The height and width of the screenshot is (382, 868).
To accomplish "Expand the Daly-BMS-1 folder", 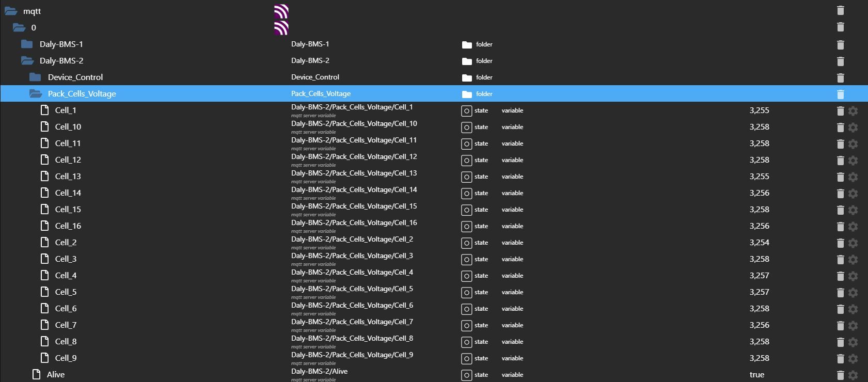I will [27, 44].
